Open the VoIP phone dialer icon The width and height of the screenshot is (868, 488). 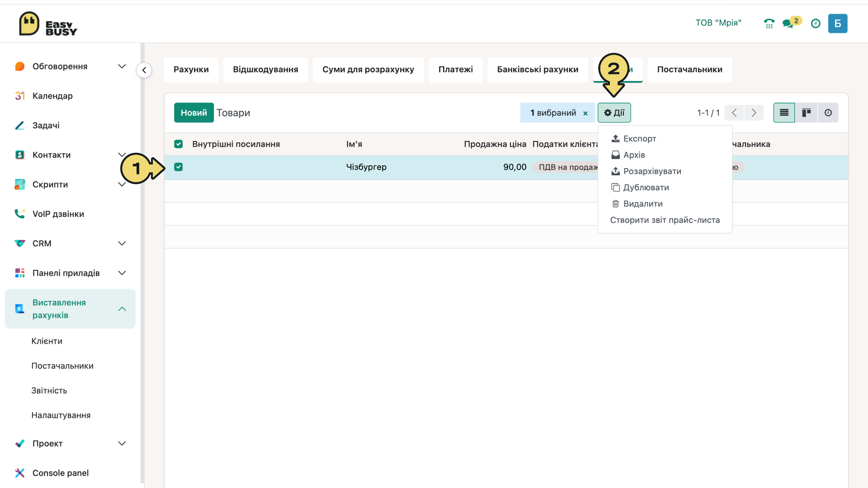click(769, 23)
